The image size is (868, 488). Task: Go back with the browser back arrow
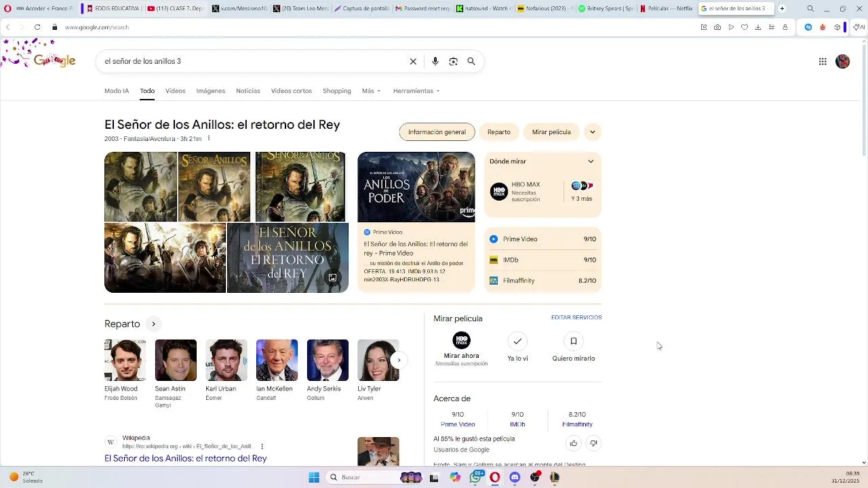pyautogui.click(x=7, y=27)
